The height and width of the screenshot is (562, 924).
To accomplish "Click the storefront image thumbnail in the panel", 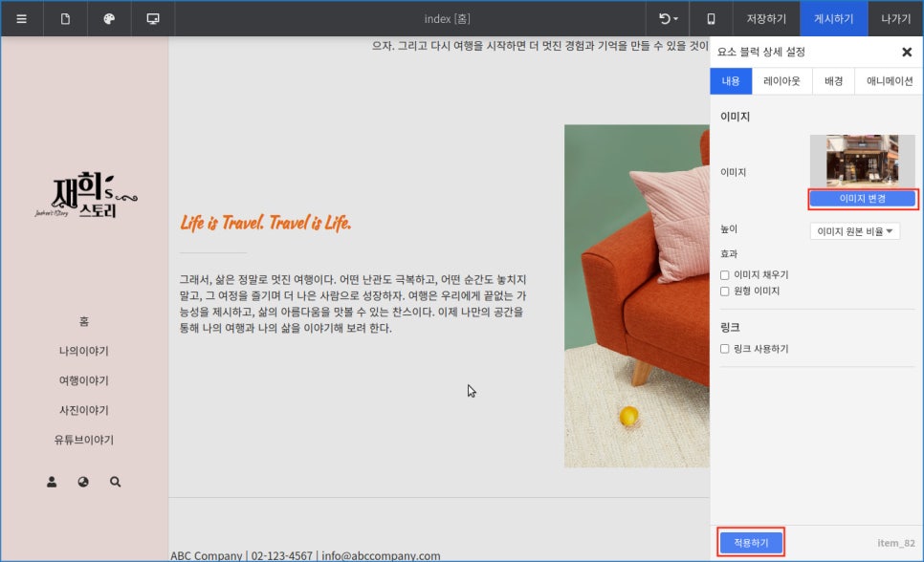I will pos(862,161).
